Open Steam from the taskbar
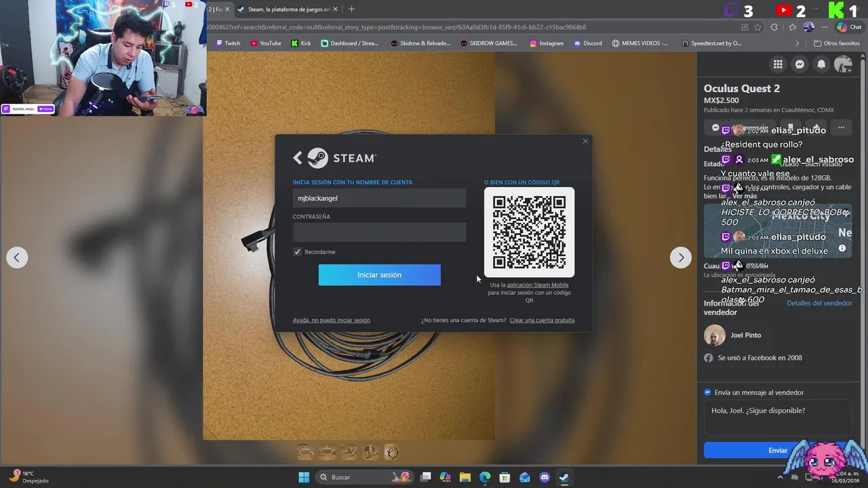 [x=564, y=477]
